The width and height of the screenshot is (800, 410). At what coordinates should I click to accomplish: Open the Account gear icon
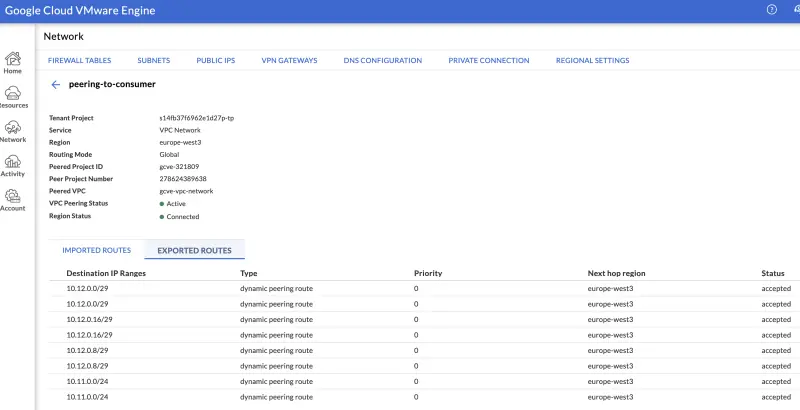coord(13,196)
